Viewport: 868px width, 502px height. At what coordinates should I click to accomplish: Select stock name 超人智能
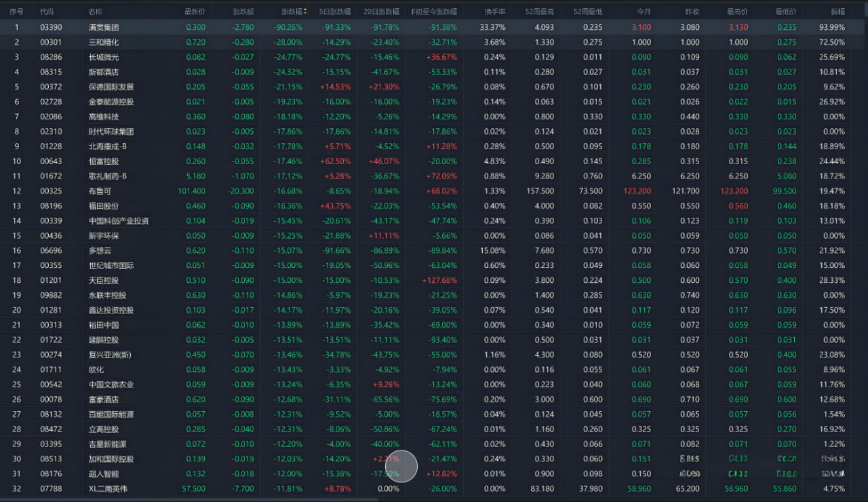click(104, 474)
